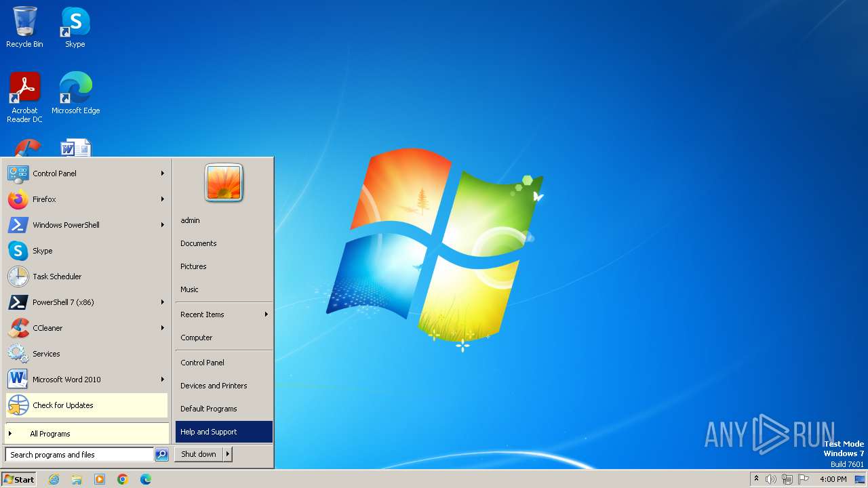
Task: Open Devices and Printers
Action: (224, 386)
